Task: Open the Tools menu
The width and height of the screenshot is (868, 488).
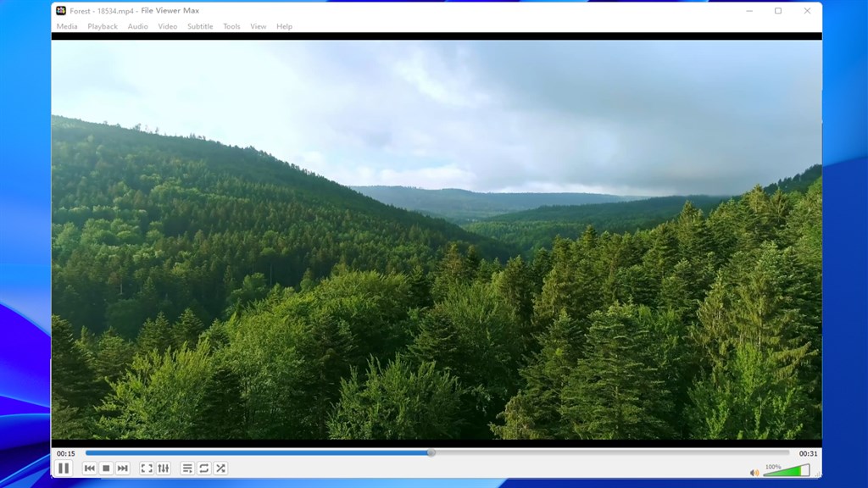Action: pyautogui.click(x=231, y=26)
